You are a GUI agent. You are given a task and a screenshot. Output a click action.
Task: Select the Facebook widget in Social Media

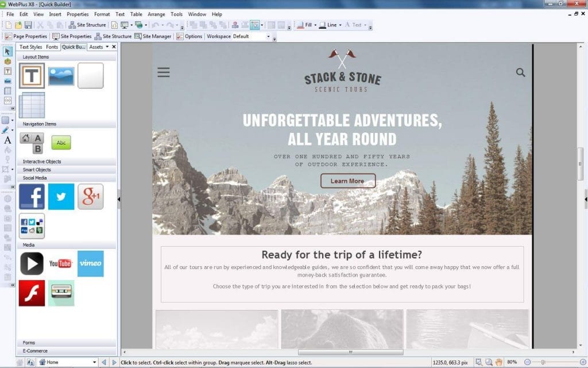32,197
